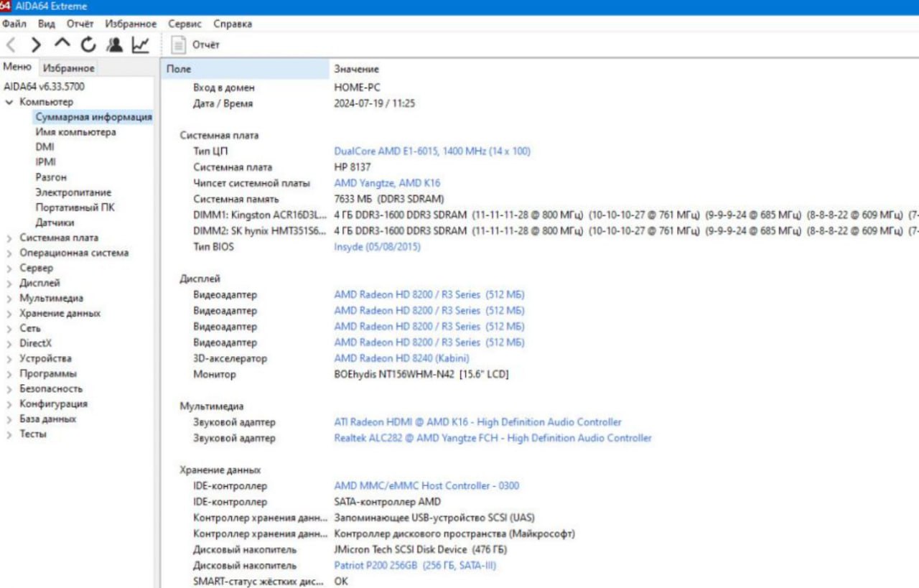
Task: Go up one level with Up arrow
Action: (x=62, y=44)
